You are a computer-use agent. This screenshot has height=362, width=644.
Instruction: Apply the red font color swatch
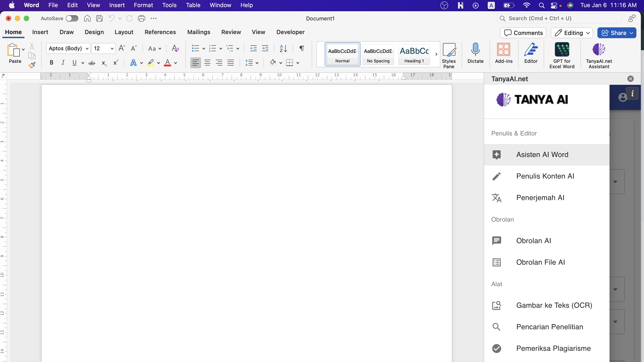click(167, 63)
